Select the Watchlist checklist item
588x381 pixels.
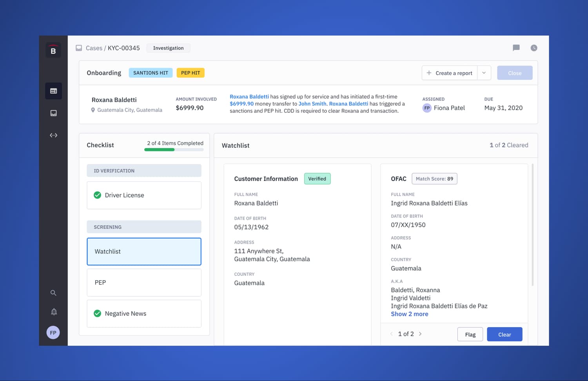click(x=144, y=252)
